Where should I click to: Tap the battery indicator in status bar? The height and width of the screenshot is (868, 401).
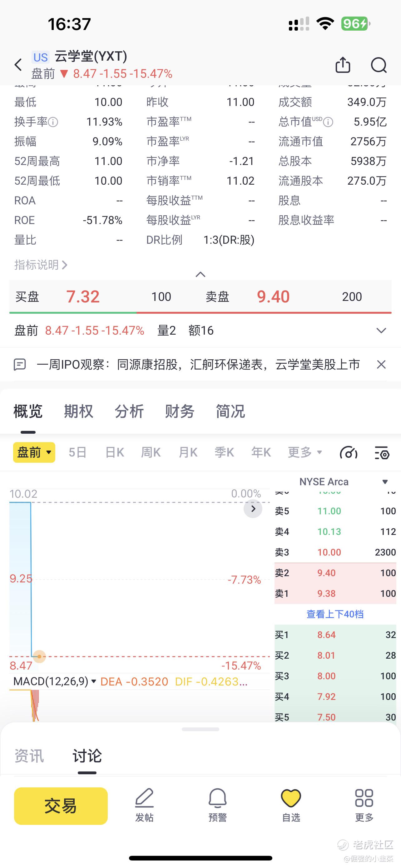(356, 23)
